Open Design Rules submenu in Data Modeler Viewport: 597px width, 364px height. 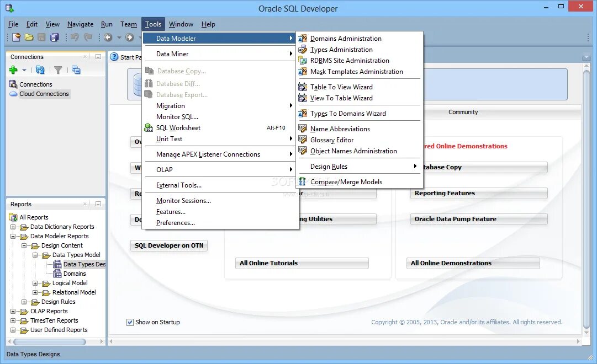[360, 166]
